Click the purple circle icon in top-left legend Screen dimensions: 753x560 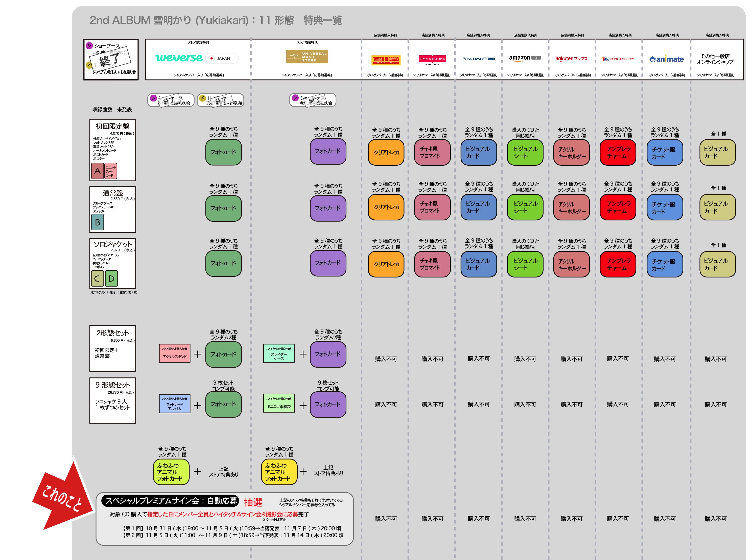(x=89, y=45)
